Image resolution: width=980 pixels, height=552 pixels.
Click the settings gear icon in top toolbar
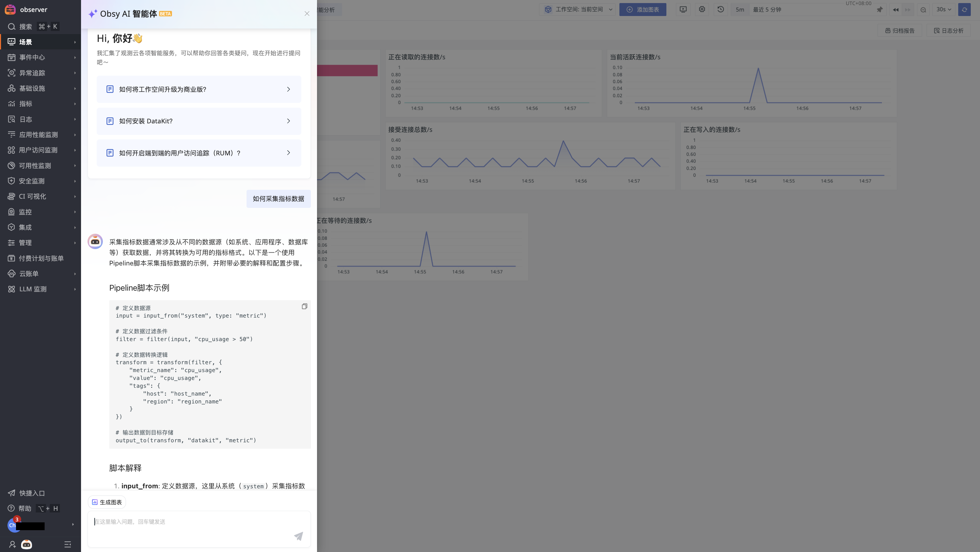pos(702,10)
